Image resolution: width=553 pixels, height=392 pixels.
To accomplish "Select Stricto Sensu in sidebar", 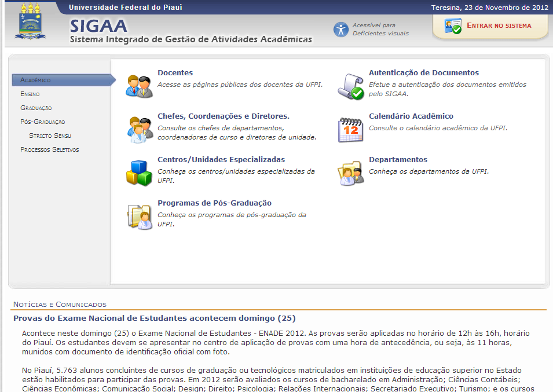I will 50,135.
